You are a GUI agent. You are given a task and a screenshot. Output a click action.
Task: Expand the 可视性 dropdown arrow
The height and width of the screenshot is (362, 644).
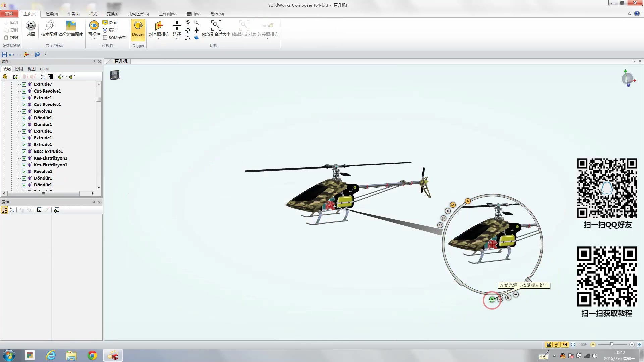pyautogui.click(x=94, y=39)
